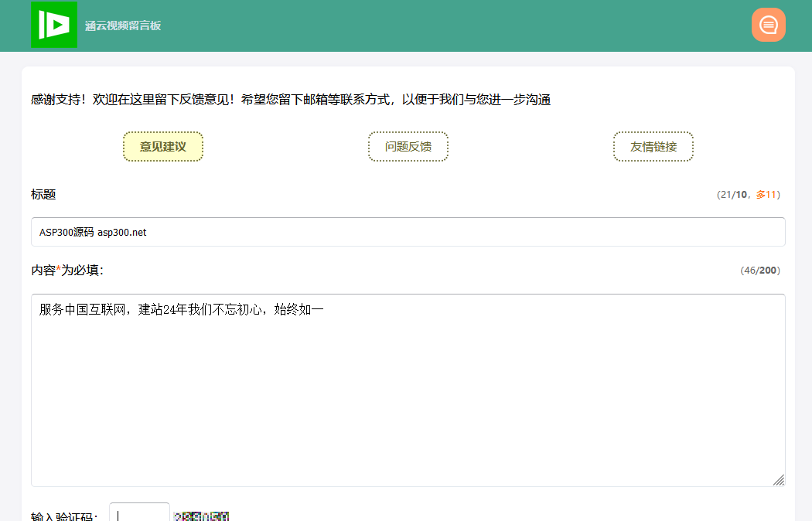Click the welcome feedback instruction text
The width and height of the screenshot is (812, 521).
290,100
